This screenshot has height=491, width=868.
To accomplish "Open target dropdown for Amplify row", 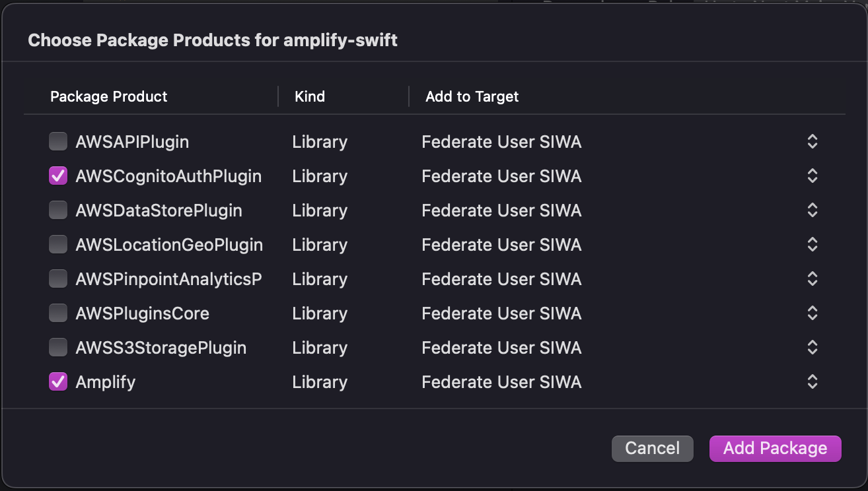I will click(813, 381).
